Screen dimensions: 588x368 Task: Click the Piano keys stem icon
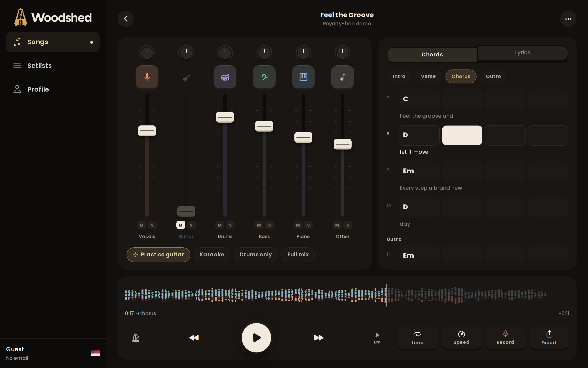(303, 77)
